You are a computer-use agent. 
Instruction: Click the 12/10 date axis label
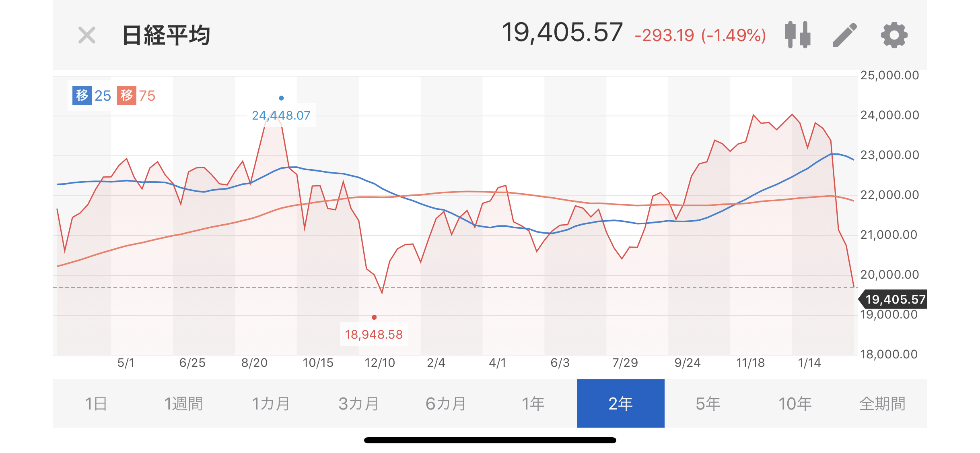[x=380, y=363]
